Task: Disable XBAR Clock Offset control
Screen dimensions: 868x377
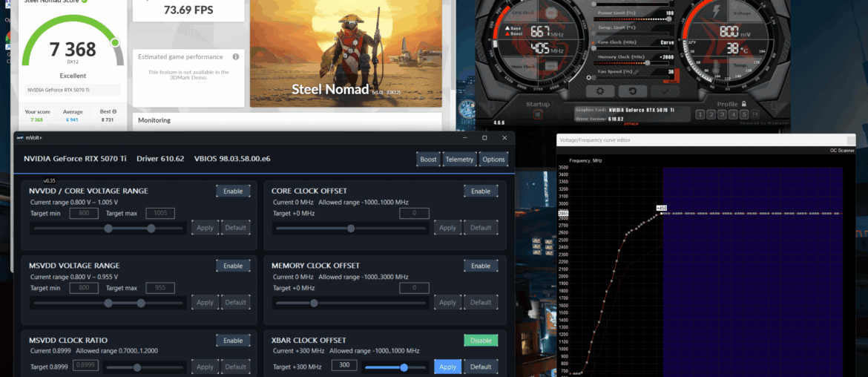Action: [481, 341]
